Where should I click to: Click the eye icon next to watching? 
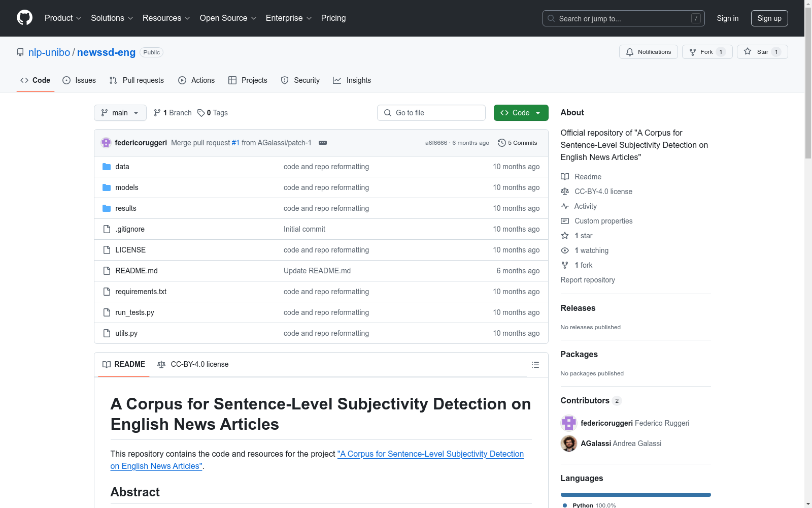[565, 250]
